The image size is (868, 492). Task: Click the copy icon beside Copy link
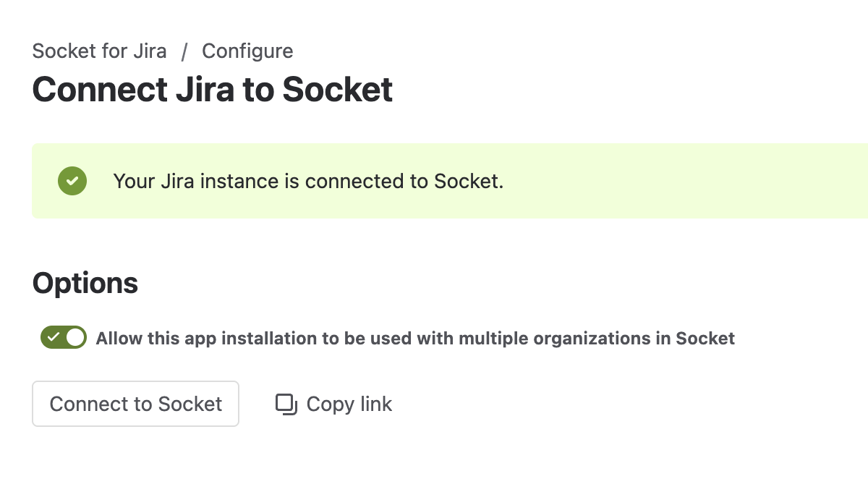pos(286,404)
